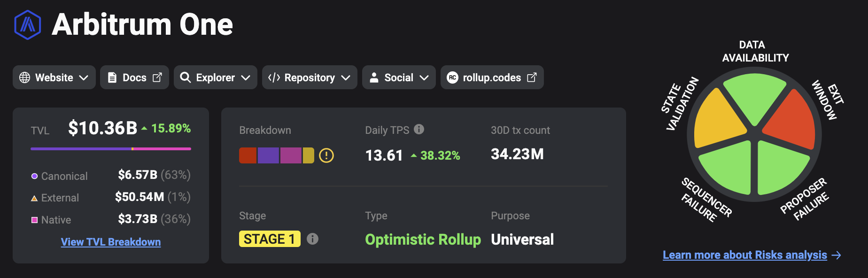The width and height of the screenshot is (868, 278).
Task: Click the globe icon on Website button
Action: pos(24,77)
